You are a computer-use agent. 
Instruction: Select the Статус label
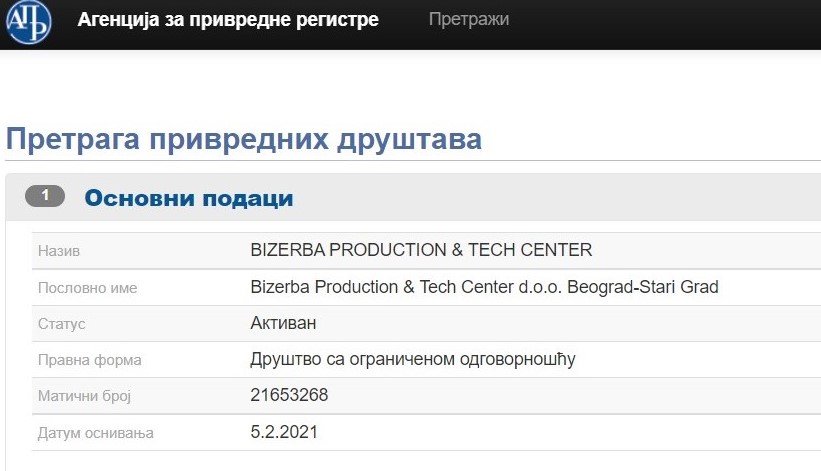[x=61, y=324]
